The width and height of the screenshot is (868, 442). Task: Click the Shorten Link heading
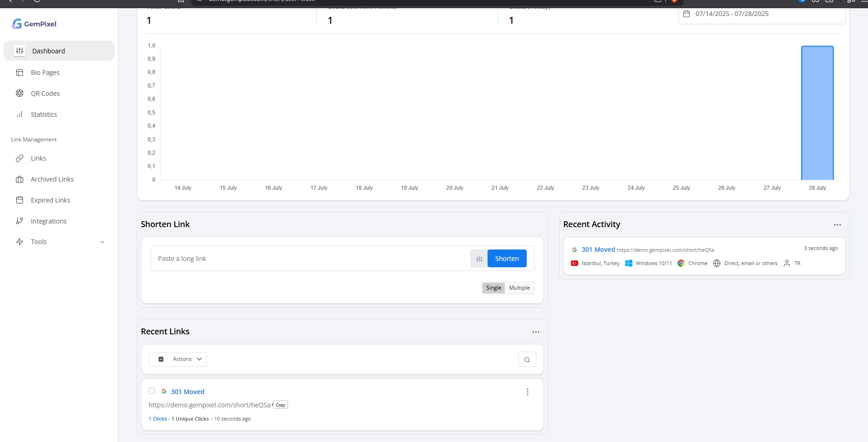pos(165,224)
